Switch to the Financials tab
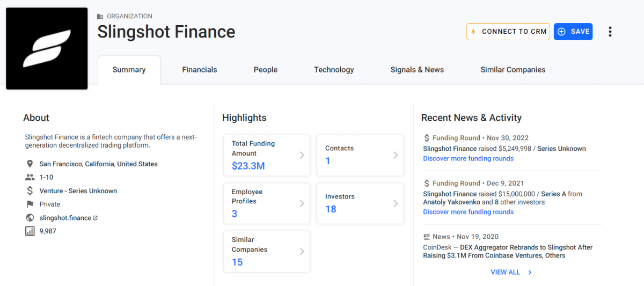This screenshot has width=644, height=286. coord(200,70)
